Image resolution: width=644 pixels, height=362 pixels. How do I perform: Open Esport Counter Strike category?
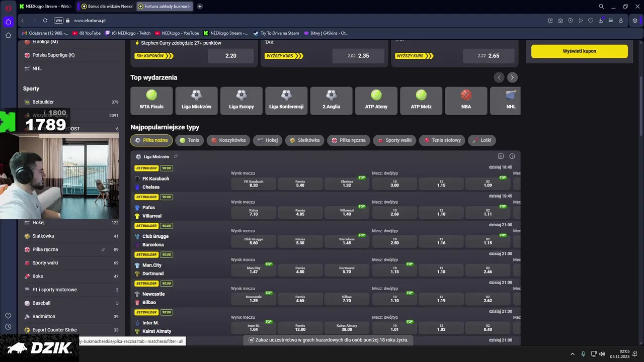click(x=71, y=330)
